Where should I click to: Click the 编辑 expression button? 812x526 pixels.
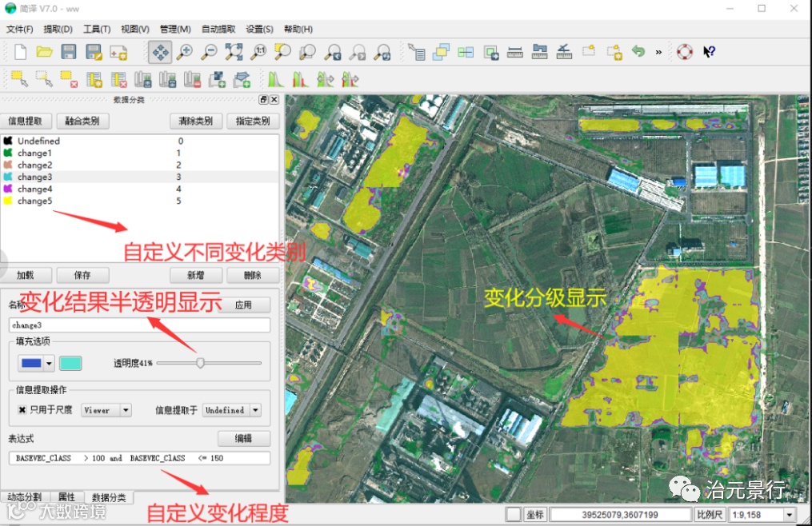point(243,439)
